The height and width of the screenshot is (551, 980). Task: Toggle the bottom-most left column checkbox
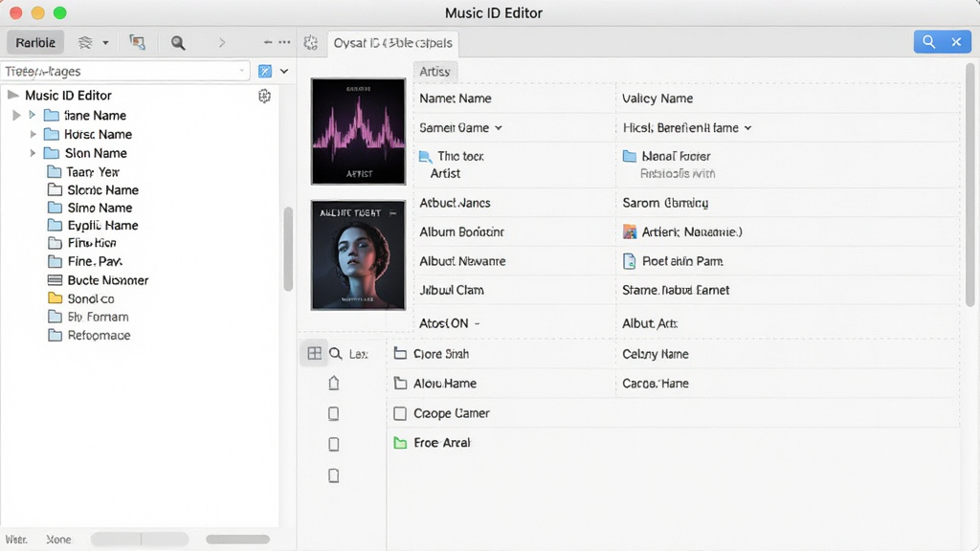[x=334, y=475]
